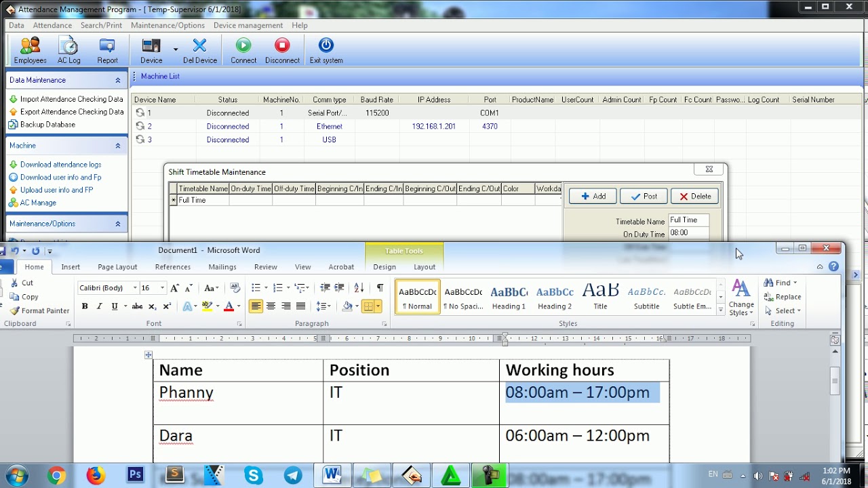Toggle Bold formatting
The image size is (868, 488).
(x=85, y=306)
